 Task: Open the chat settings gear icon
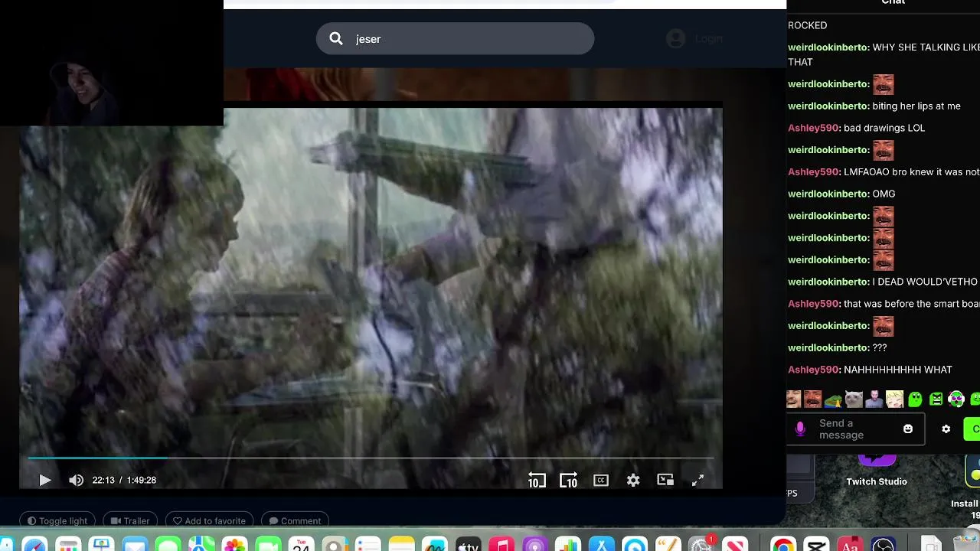click(x=946, y=429)
